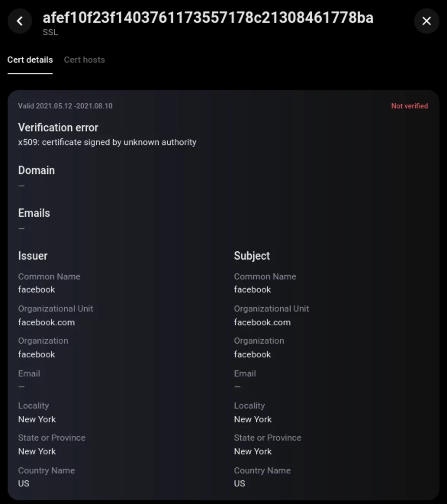Click the Verification error heading

point(58,127)
